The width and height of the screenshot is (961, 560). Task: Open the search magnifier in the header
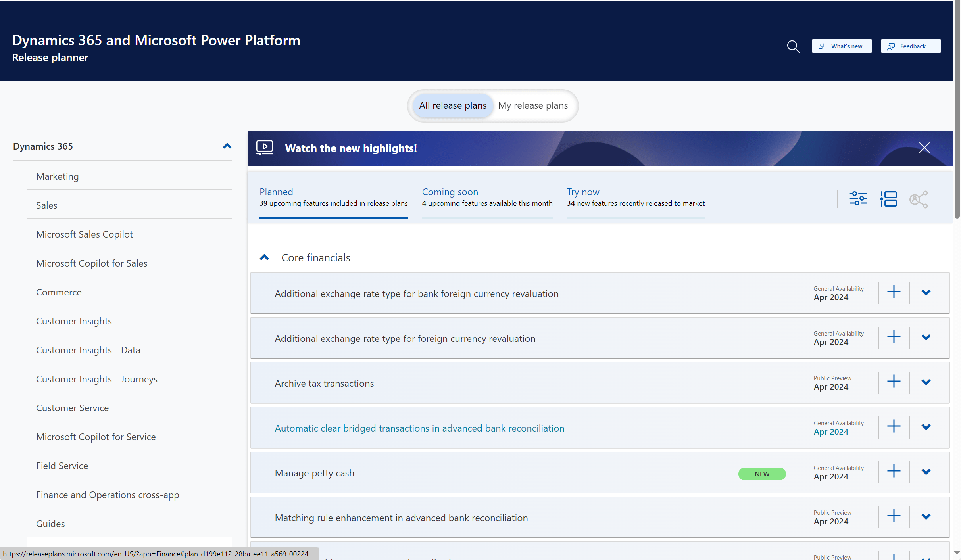coord(792,46)
